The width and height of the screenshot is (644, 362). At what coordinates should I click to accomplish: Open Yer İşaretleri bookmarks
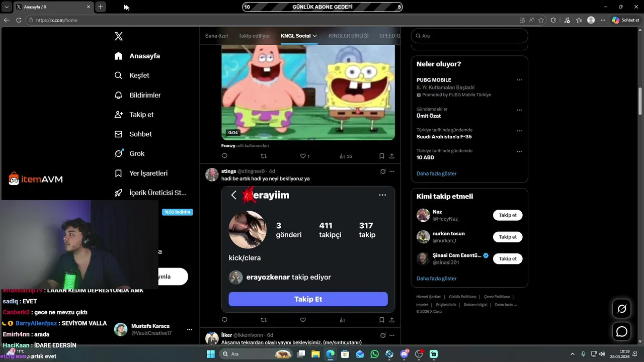(x=141, y=173)
